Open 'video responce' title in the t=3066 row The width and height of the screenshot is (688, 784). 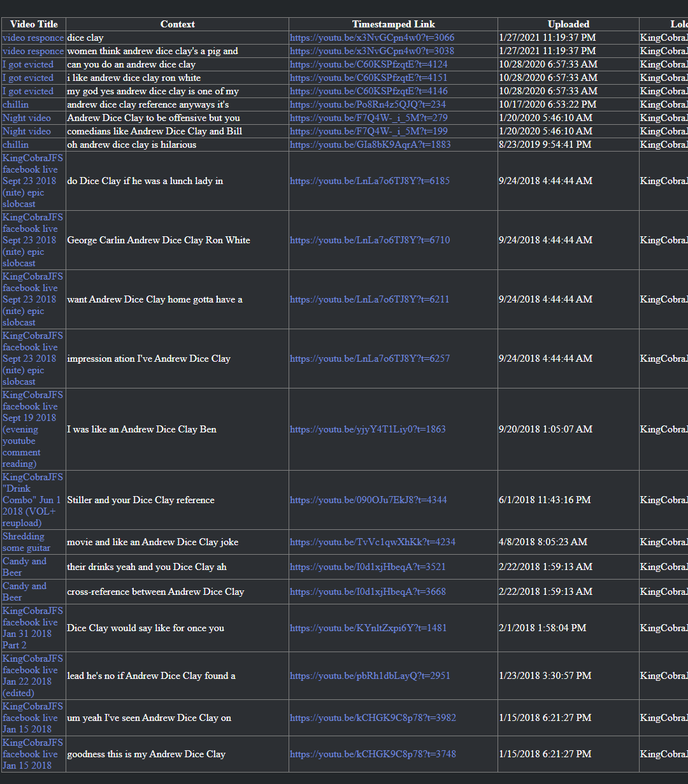click(33, 38)
